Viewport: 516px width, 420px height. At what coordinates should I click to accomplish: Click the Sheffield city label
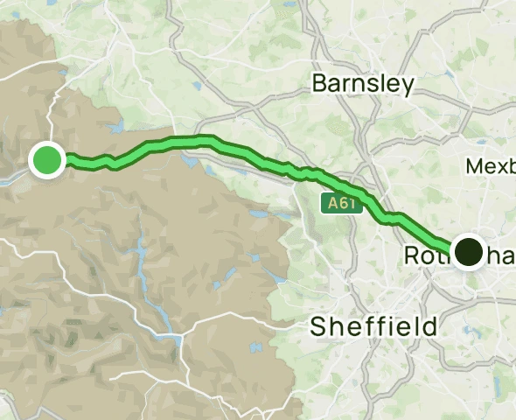coord(373,326)
